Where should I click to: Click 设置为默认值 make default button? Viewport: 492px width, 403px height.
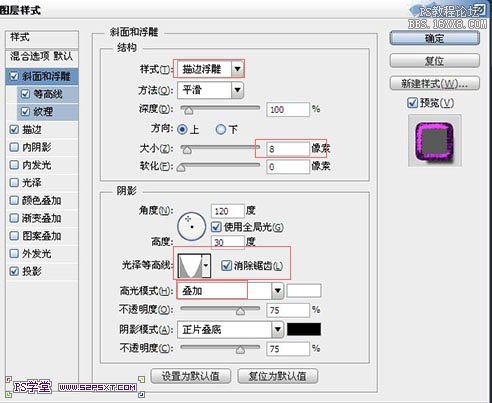[x=191, y=376]
